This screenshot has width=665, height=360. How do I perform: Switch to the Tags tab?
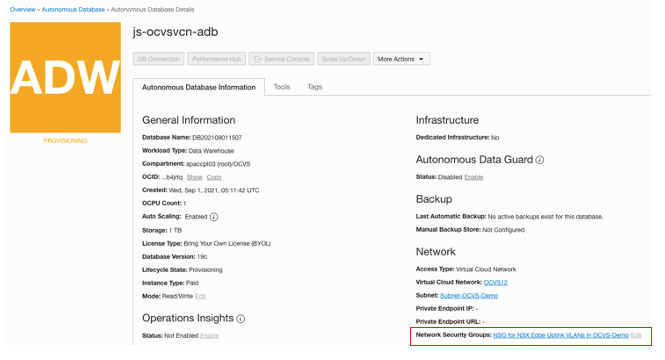pyautogui.click(x=315, y=87)
